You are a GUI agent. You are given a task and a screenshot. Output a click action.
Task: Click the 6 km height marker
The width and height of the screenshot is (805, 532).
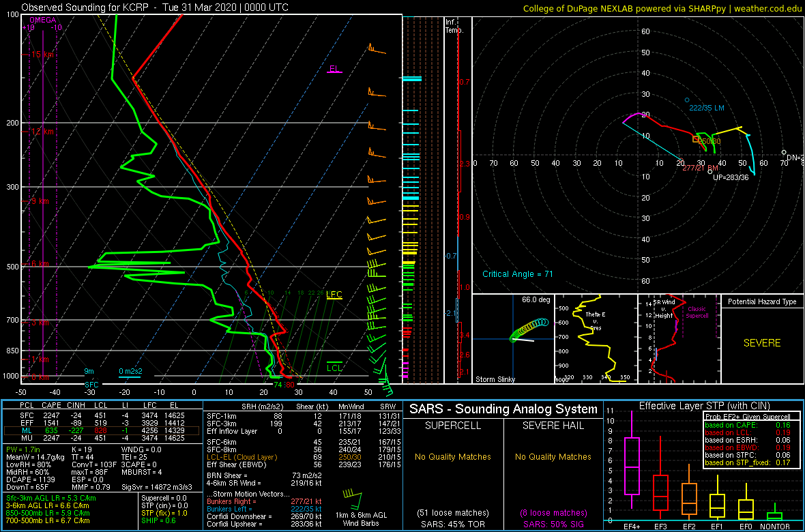pos(40,264)
